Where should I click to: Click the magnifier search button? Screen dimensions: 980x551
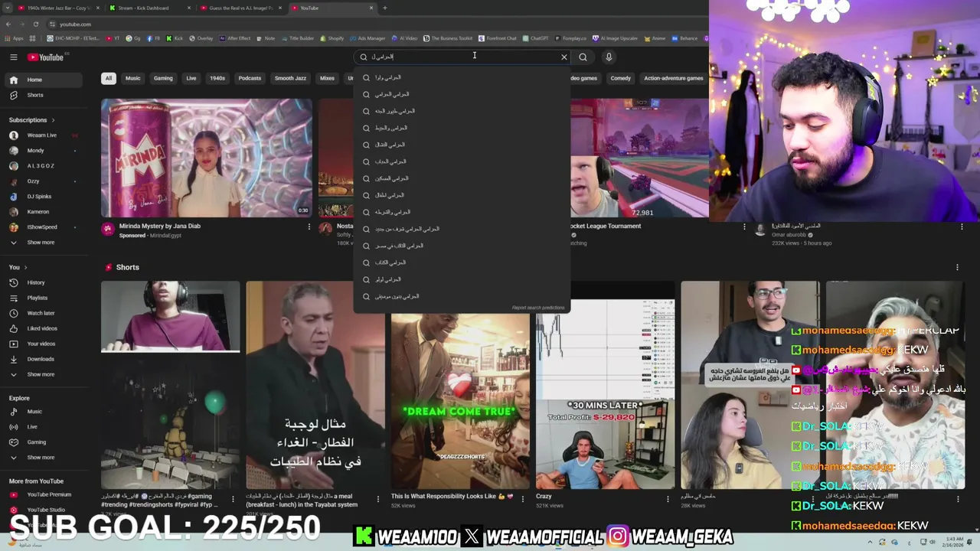pyautogui.click(x=583, y=57)
